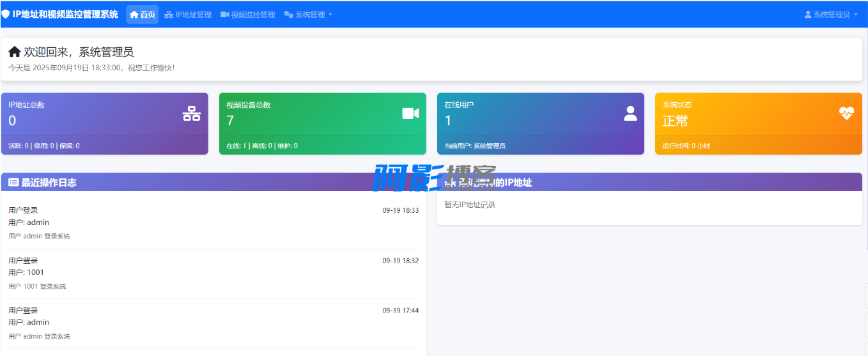Select the user 1001 login log entry

click(213, 273)
